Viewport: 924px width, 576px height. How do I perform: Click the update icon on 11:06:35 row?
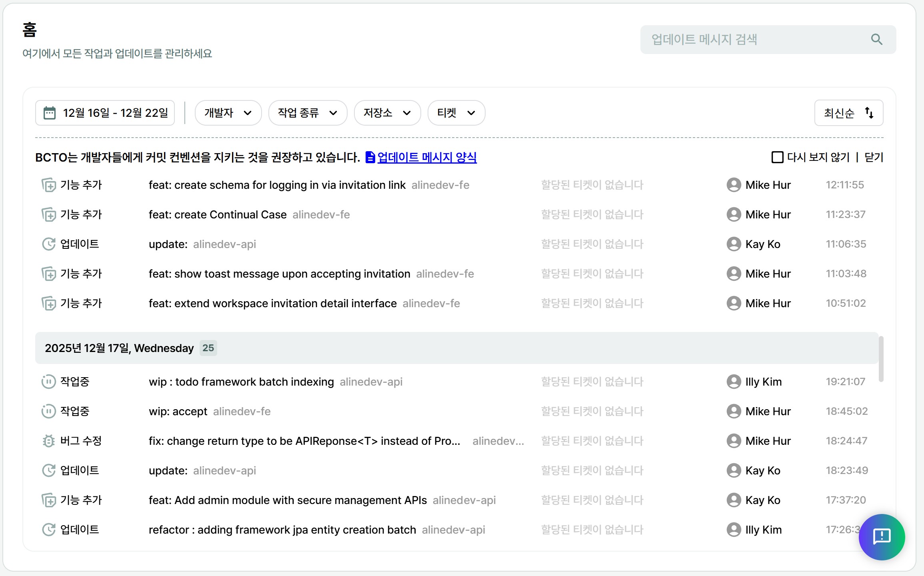coord(48,244)
